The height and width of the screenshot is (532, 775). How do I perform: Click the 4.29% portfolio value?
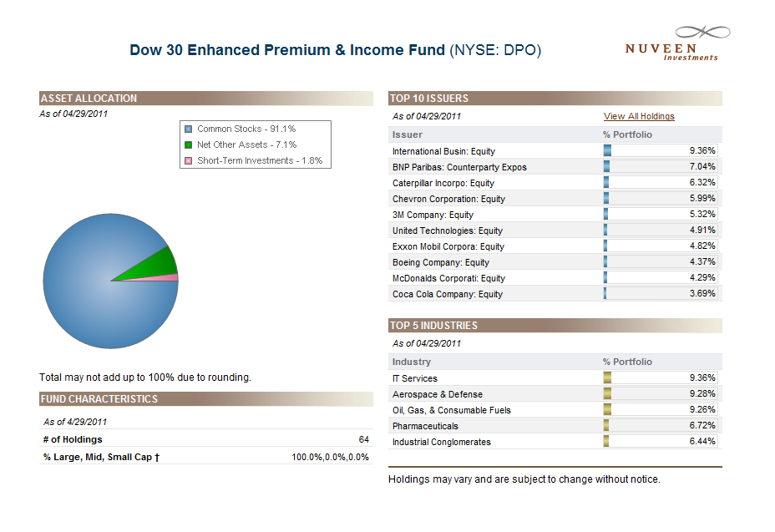coord(702,277)
